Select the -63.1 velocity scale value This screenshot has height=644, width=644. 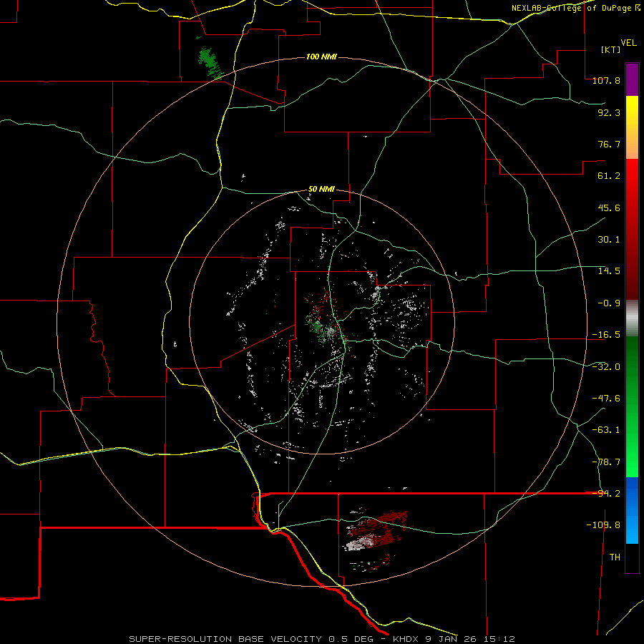tap(606, 430)
